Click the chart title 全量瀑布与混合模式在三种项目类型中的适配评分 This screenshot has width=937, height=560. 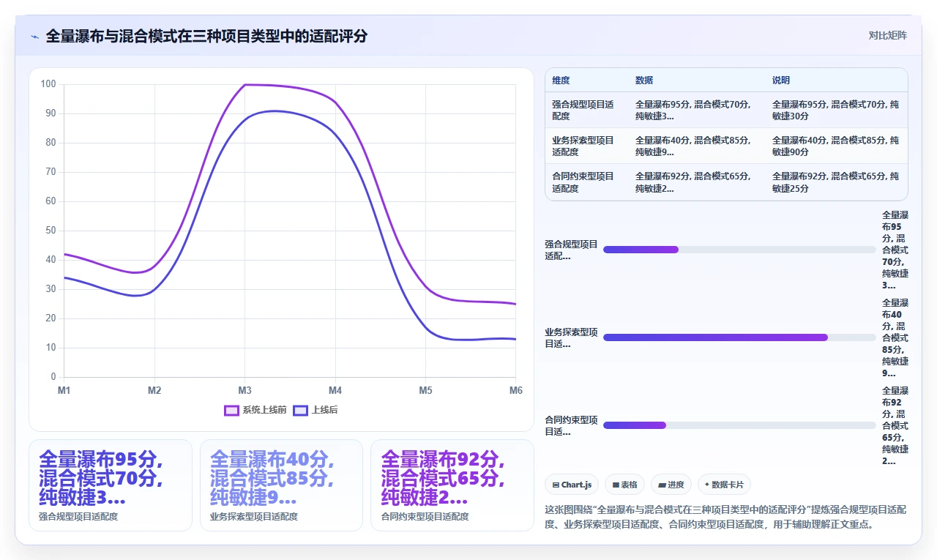click(x=206, y=36)
